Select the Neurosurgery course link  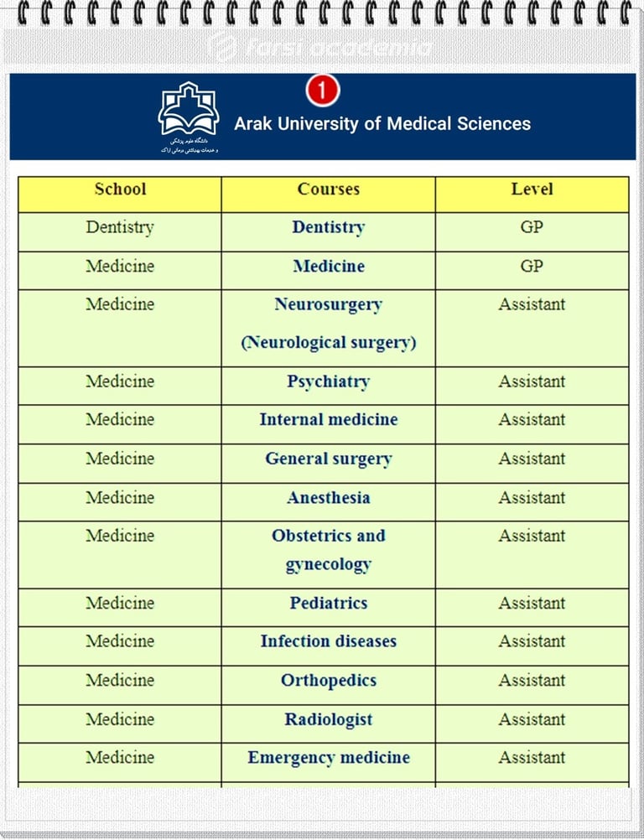[x=328, y=305]
